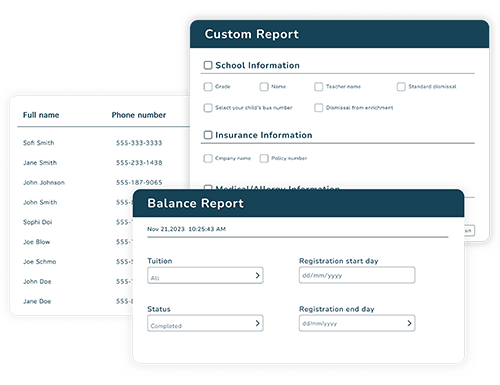This screenshot has height=385, width=500.
Task: Click the Tuition field chevron arrow
Action: click(x=257, y=275)
